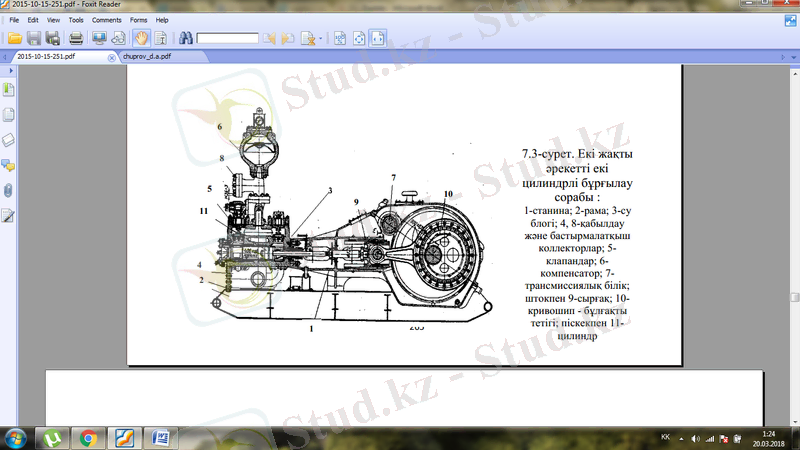Click the Print icon
The width and height of the screenshot is (800, 450).
click(x=76, y=39)
